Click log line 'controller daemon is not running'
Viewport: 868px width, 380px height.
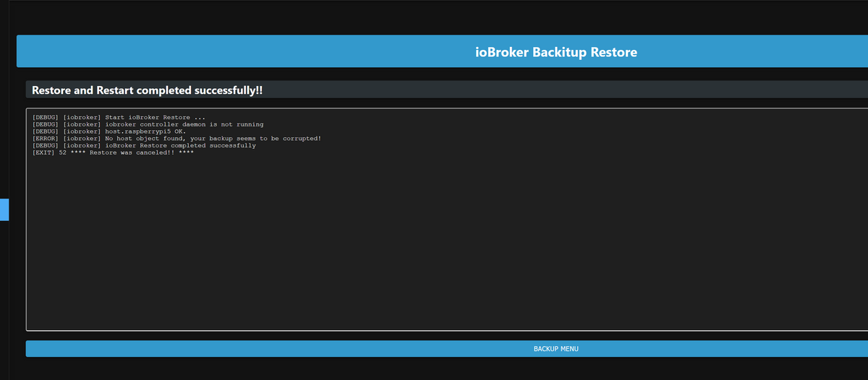148,124
